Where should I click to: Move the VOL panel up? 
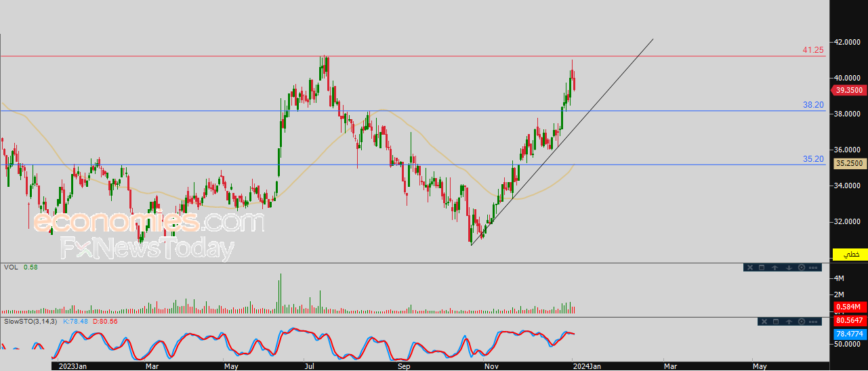775,267
